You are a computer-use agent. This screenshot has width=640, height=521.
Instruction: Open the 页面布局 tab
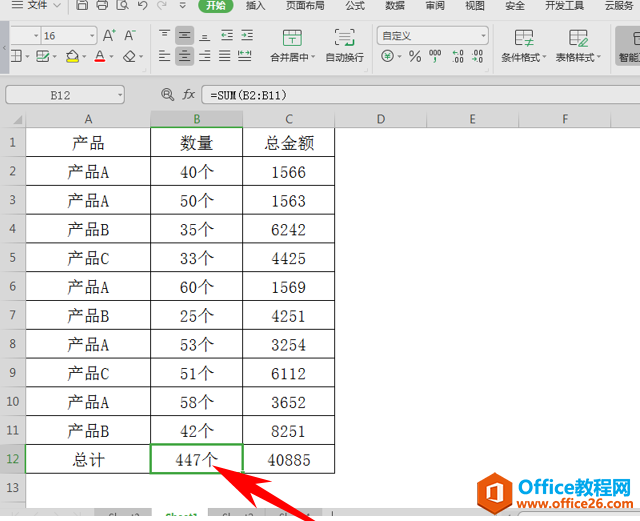point(305,5)
